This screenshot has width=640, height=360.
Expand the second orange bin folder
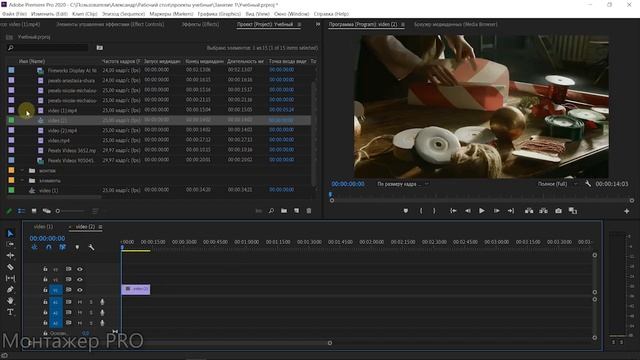(x=22, y=180)
